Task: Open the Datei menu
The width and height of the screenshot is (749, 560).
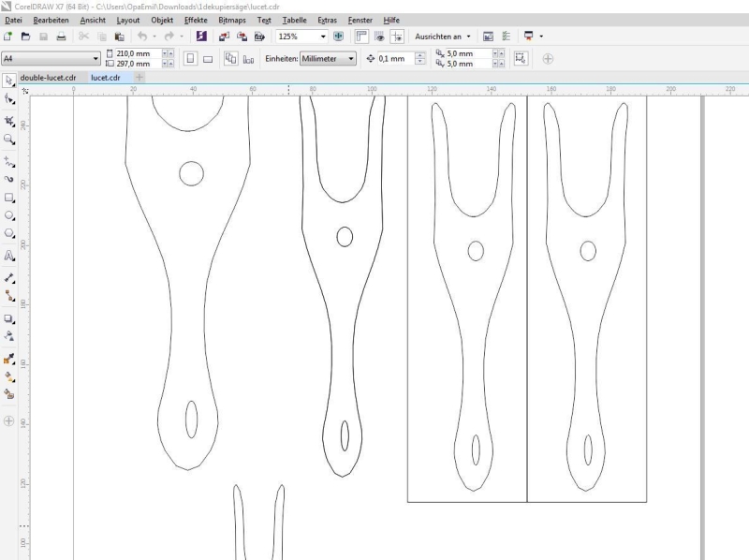Action: (x=13, y=20)
